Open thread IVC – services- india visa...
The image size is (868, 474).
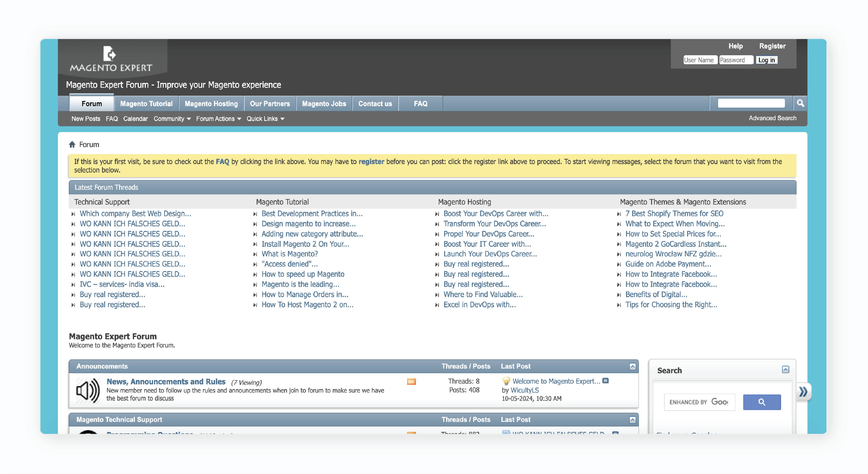122,284
